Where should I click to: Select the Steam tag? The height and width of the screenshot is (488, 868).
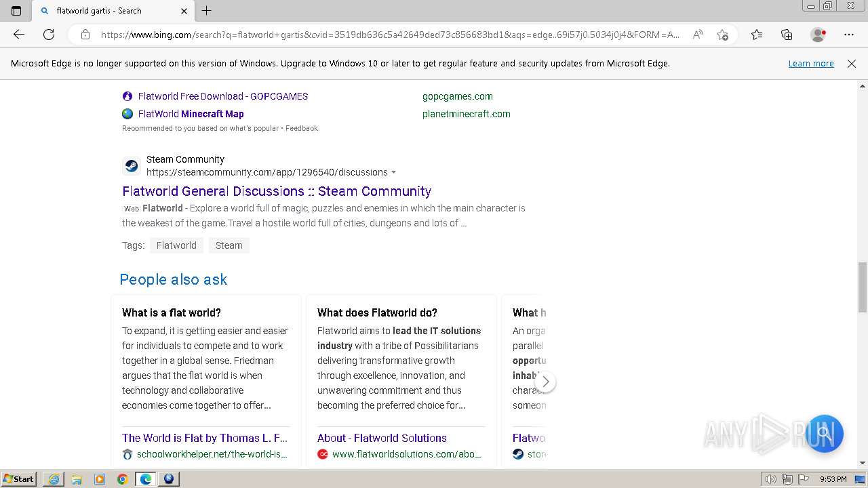click(229, 245)
